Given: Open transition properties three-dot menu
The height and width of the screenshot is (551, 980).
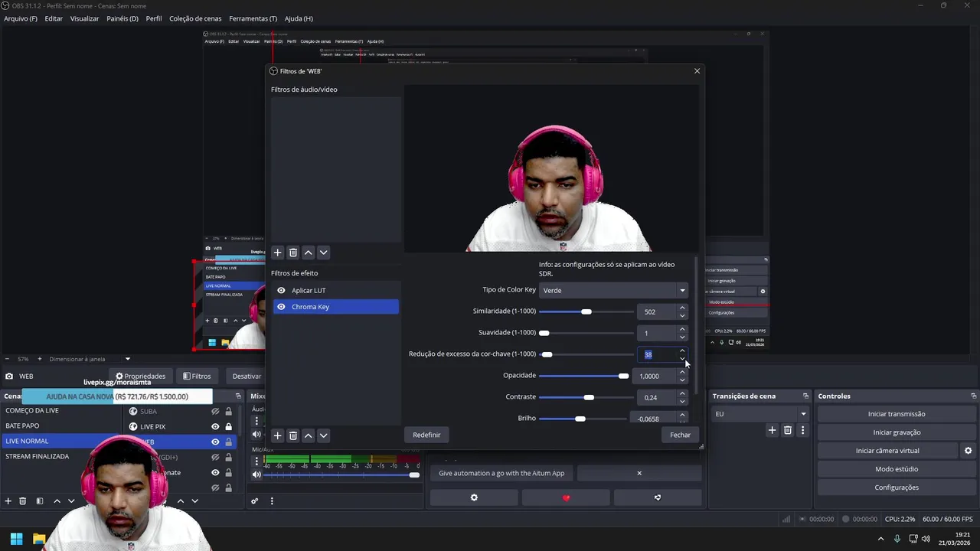Looking at the screenshot, I should click(x=802, y=431).
